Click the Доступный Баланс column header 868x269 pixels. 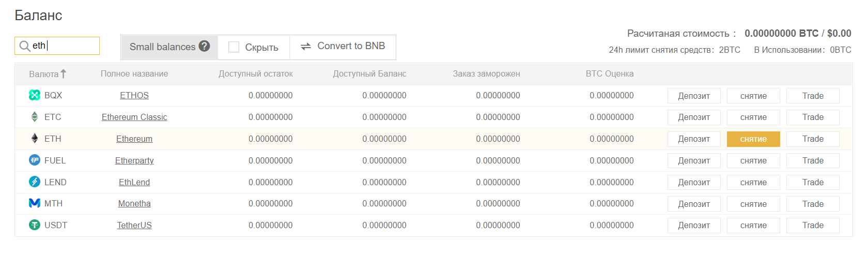coord(369,74)
